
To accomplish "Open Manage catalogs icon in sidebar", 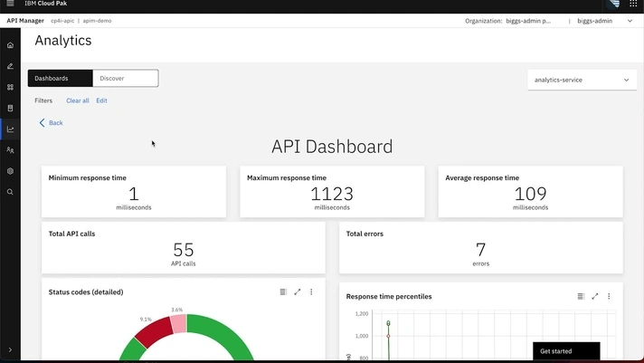I will pyautogui.click(x=10, y=87).
